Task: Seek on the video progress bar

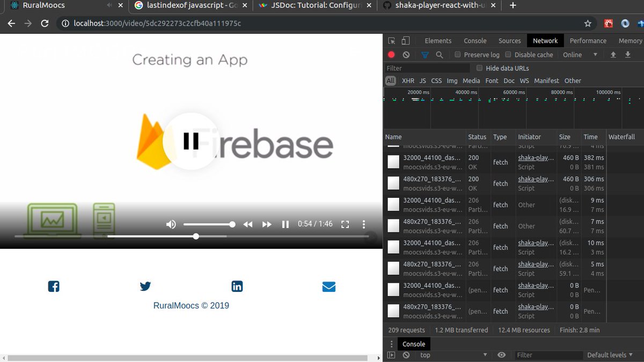Action: (192, 236)
